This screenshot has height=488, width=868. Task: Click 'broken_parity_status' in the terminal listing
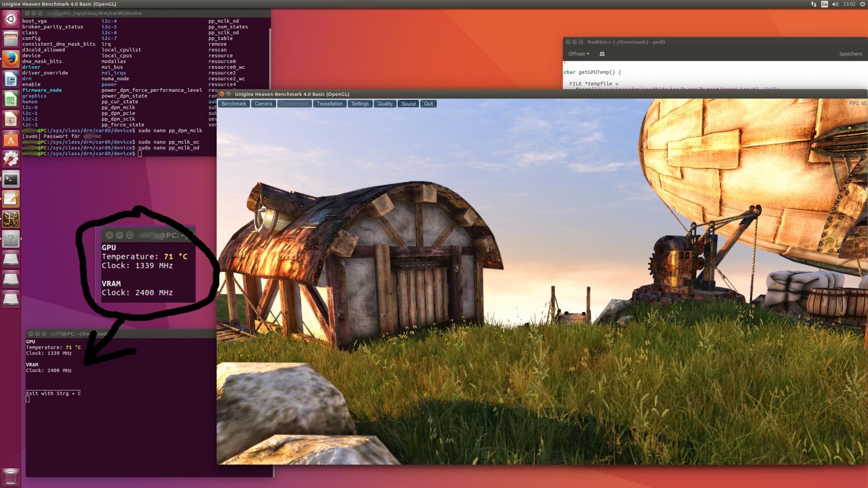pos(52,27)
